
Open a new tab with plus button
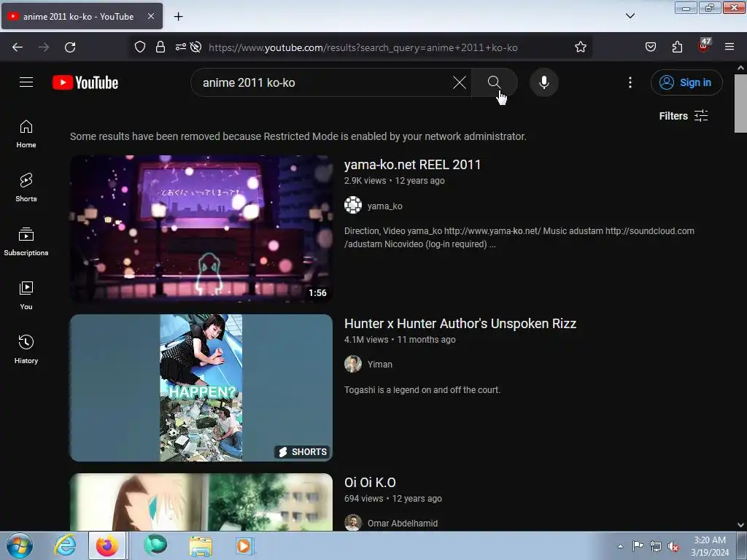pos(178,17)
